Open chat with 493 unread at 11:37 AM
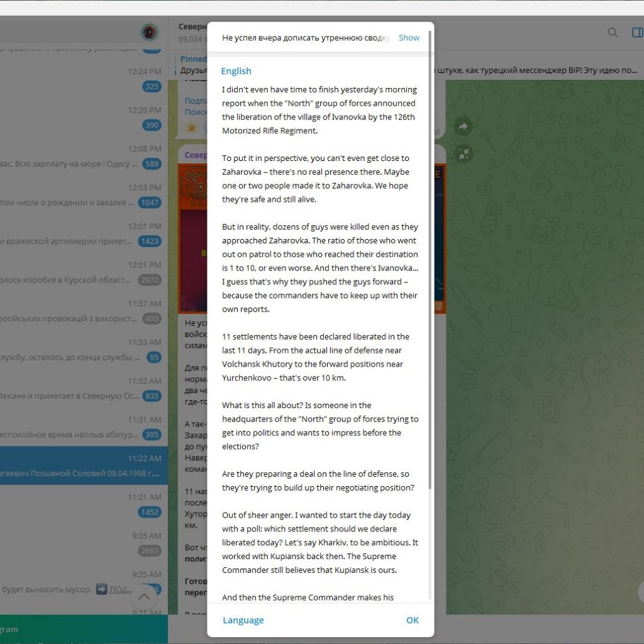The image size is (644, 644). click(x=84, y=311)
